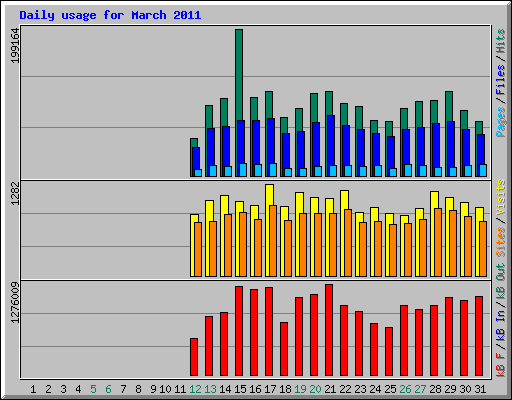The height and width of the screenshot is (400, 512).
Task: Click the kB F legend label
Action: (x=500, y=365)
